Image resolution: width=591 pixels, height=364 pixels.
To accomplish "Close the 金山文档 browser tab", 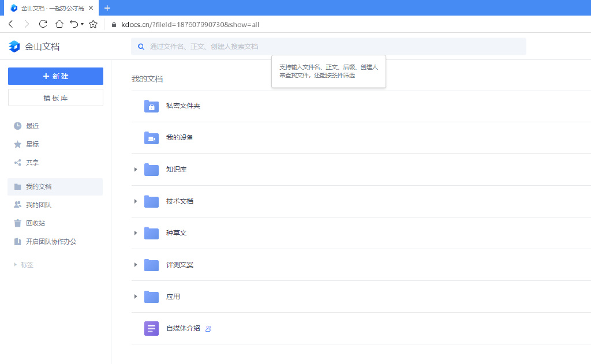I will 91,8.
